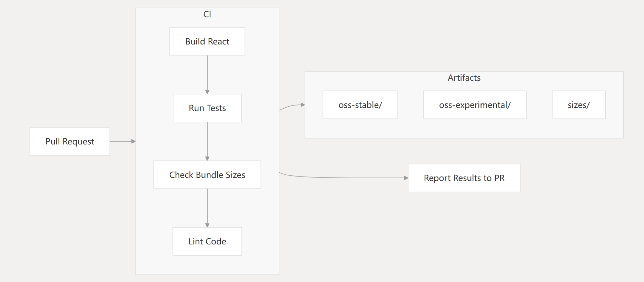644x282 pixels.
Task: Click the Artifacts group title label
Action: pyautogui.click(x=464, y=78)
